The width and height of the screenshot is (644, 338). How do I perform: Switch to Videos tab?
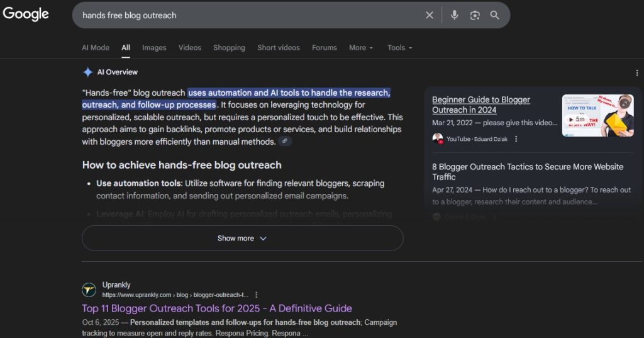coord(190,48)
